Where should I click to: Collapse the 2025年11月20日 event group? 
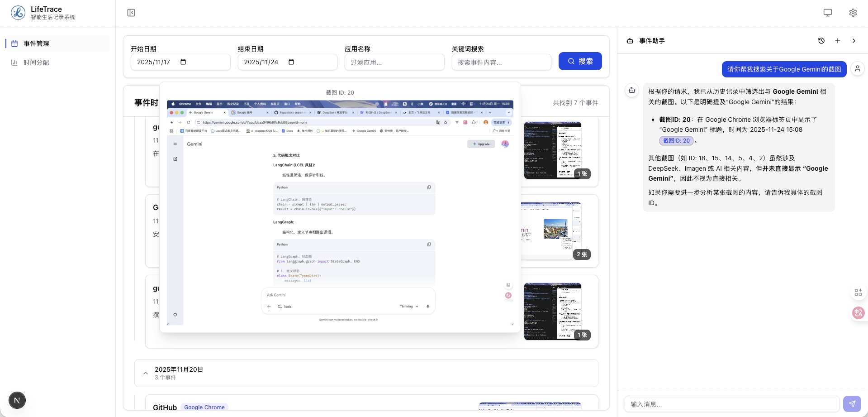coord(146,373)
